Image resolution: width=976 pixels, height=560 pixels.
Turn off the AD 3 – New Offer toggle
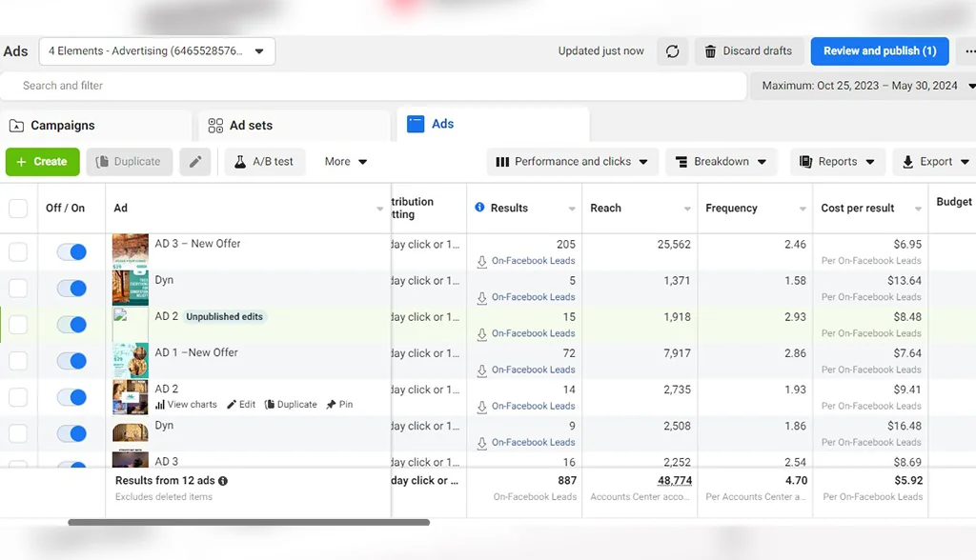coord(71,252)
